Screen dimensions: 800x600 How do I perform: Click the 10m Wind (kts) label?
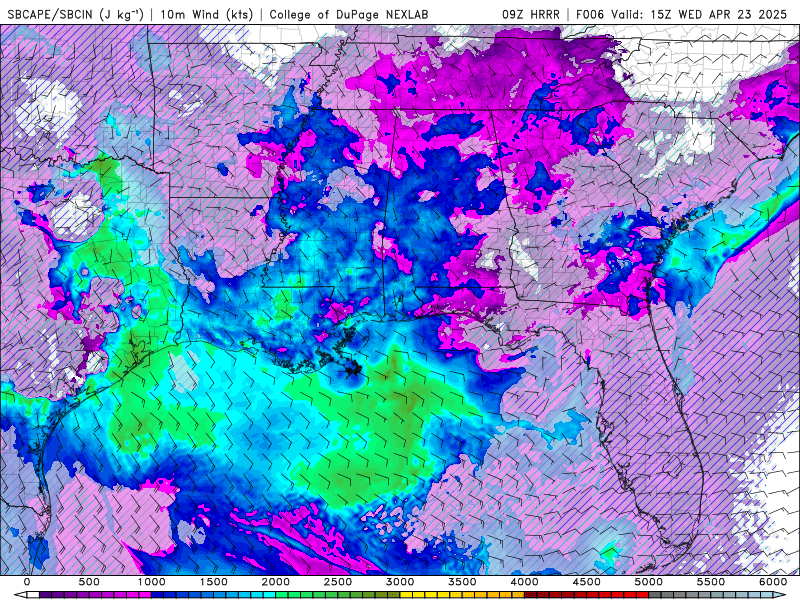[x=207, y=14]
